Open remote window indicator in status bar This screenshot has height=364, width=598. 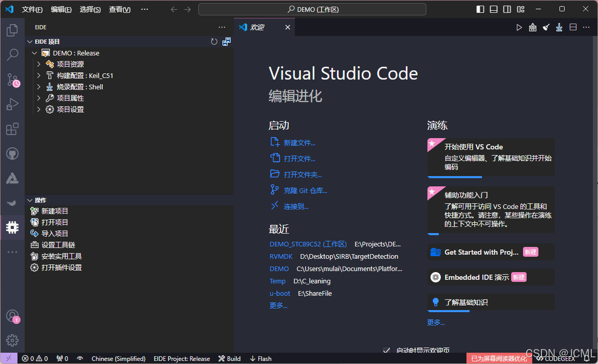point(9,358)
